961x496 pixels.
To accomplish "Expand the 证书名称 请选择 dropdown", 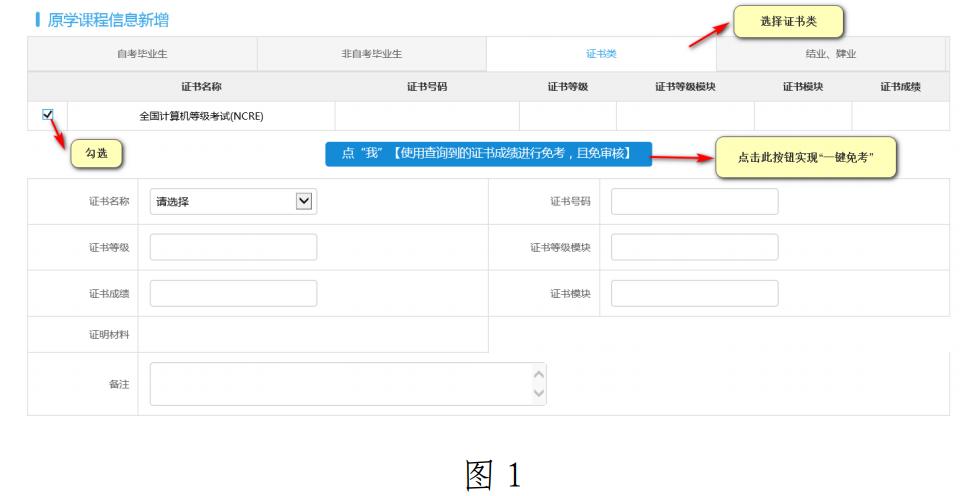I will coord(233,201).
